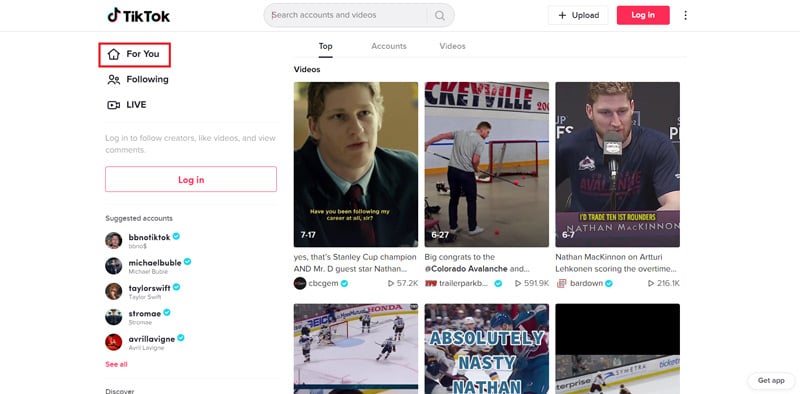Open the LIVE section
This screenshot has height=394, width=800.
tap(127, 105)
